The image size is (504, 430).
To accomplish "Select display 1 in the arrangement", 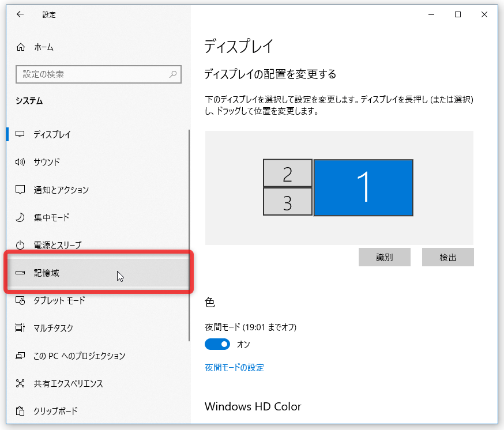I will [x=363, y=187].
